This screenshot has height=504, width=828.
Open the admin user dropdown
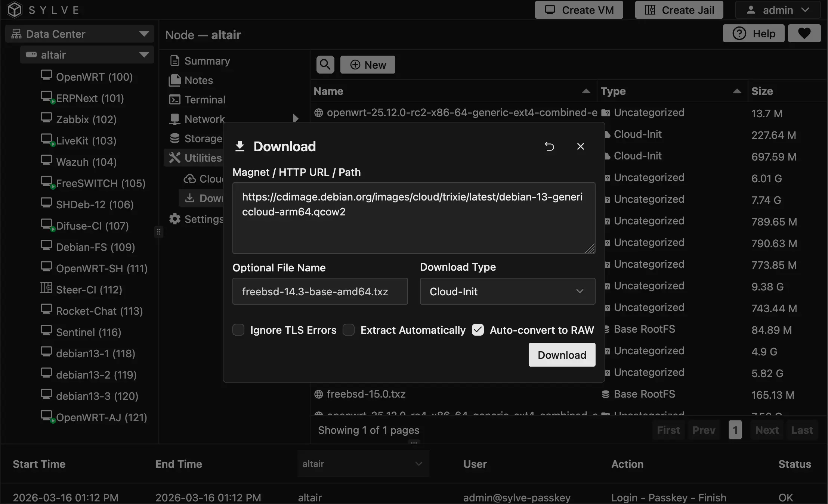778,10
